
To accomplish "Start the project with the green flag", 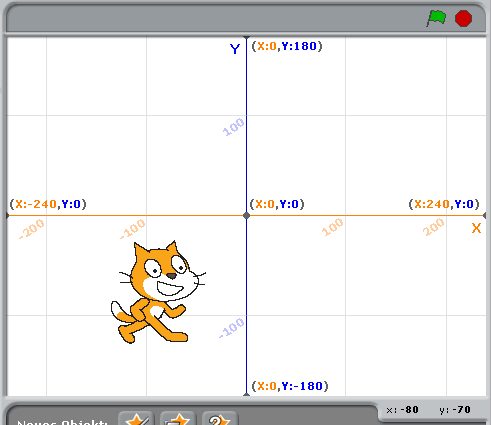I will pos(436,18).
